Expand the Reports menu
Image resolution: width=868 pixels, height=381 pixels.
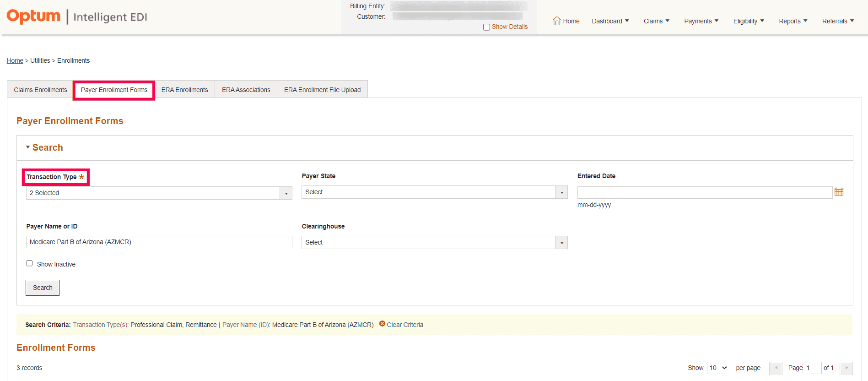point(793,21)
